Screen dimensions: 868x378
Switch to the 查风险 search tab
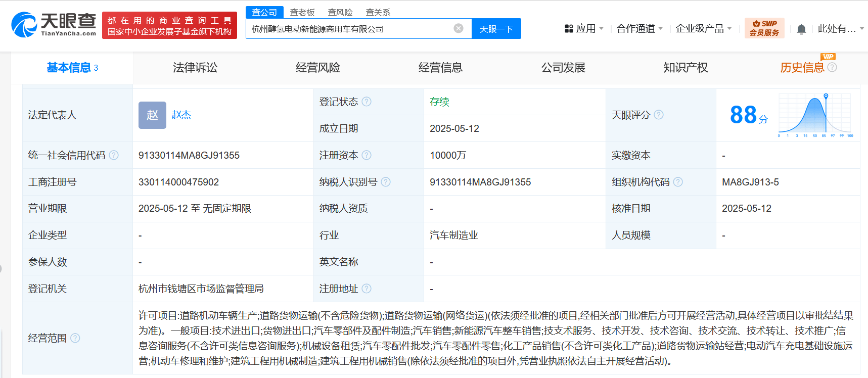pyautogui.click(x=340, y=12)
